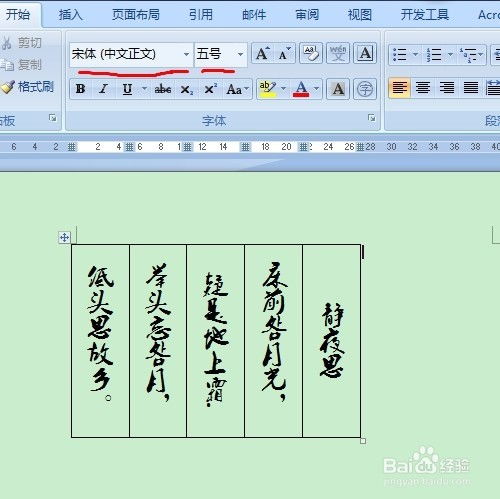Screen dimensions: 500x499
Task: Switch to the 邮件 tab
Action: click(x=254, y=15)
